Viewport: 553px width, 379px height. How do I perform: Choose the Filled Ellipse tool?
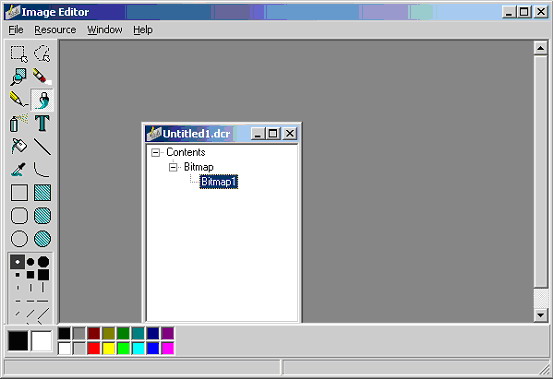42,238
